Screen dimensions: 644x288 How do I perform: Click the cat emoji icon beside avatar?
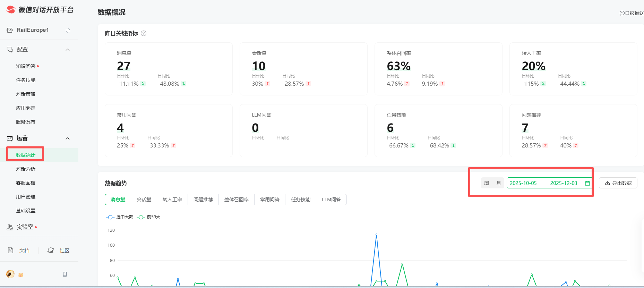tap(20, 275)
